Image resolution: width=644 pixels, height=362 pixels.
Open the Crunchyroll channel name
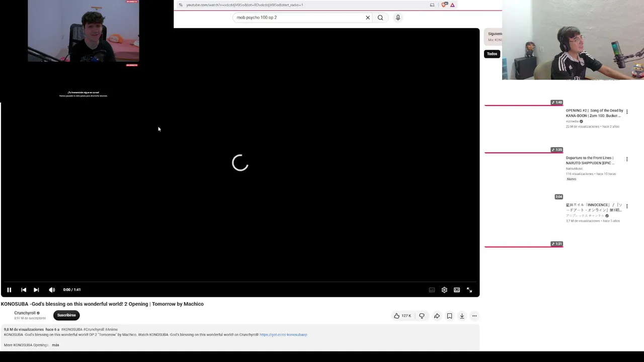coord(25,313)
